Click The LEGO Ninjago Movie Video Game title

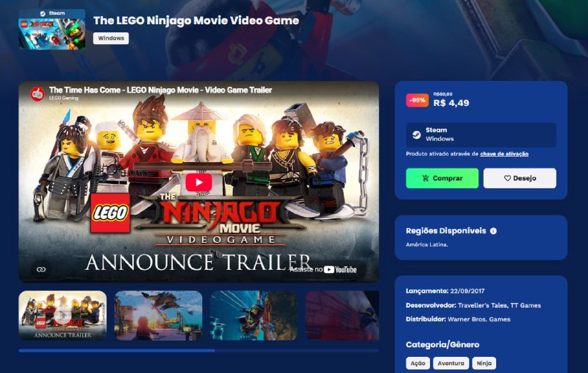(196, 21)
